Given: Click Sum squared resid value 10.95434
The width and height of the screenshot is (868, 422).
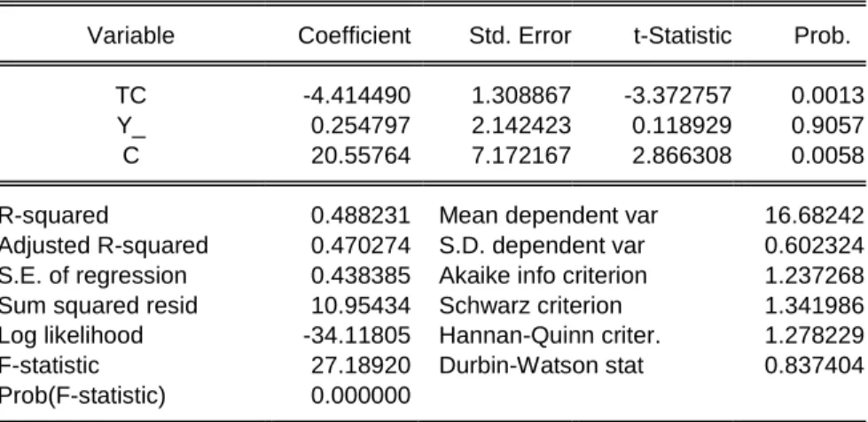Looking at the screenshot, I should point(361,305).
